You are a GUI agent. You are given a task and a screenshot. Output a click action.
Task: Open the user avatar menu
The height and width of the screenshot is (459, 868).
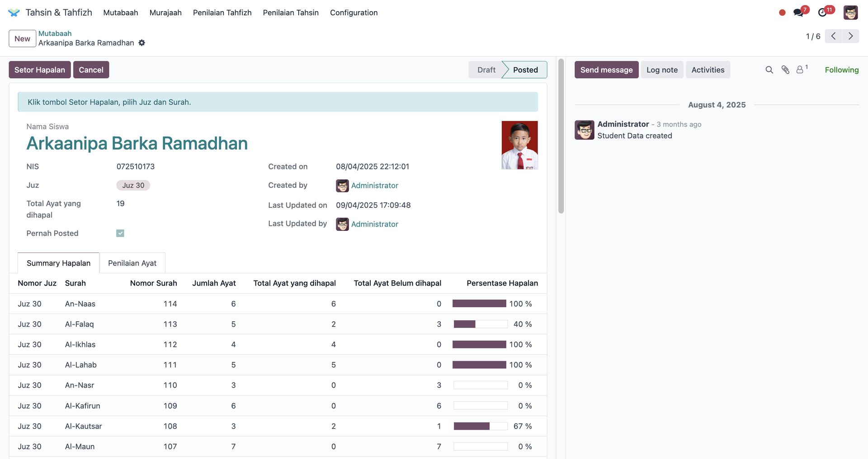pos(850,13)
